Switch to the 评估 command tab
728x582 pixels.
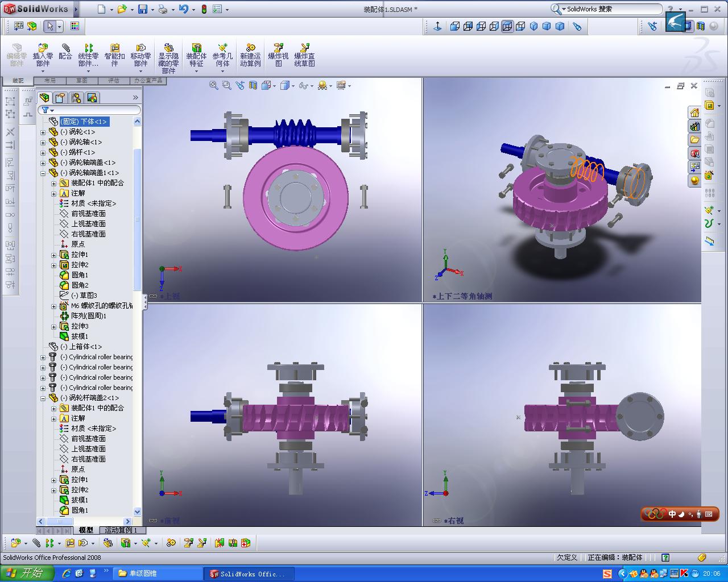click(114, 81)
